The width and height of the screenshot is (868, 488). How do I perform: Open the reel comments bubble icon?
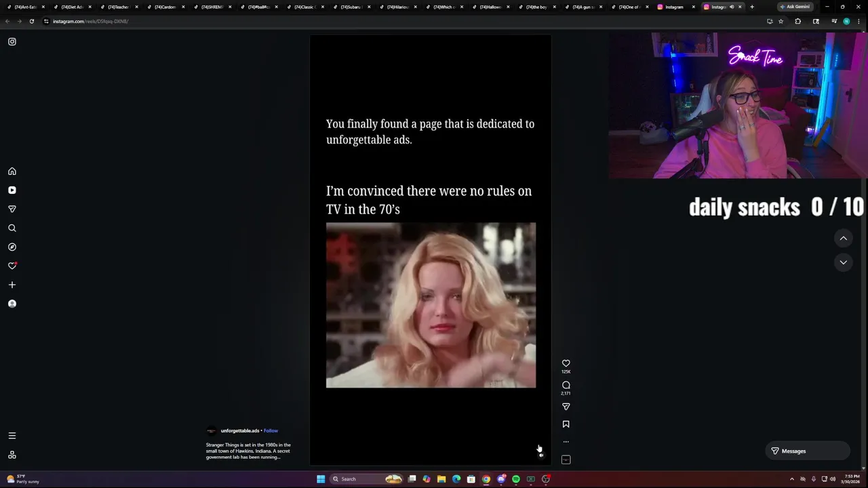[x=566, y=385]
